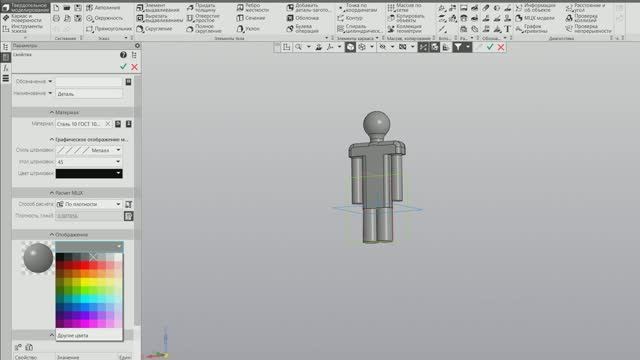Apply the Скругление fillet tool
The image size is (640, 360).
[154, 29]
